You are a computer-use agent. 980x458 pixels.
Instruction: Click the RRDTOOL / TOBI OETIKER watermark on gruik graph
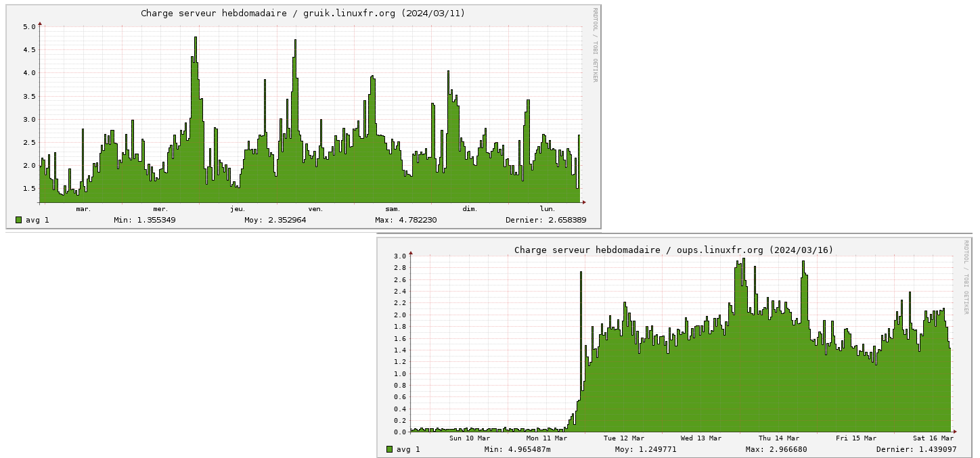pos(595,45)
